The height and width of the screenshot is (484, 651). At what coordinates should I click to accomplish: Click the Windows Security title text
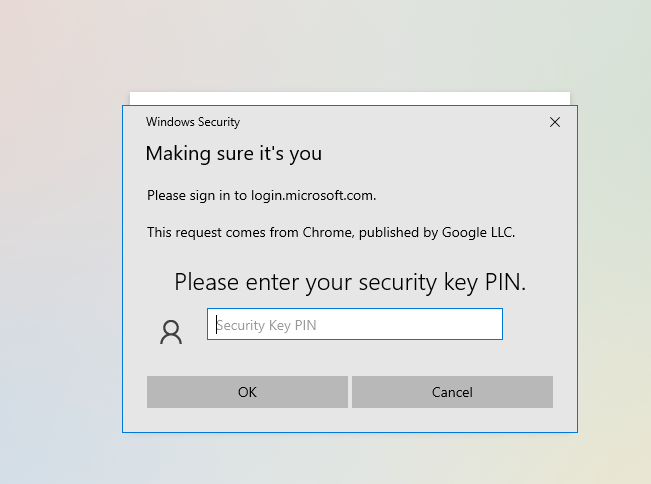(193, 122)
